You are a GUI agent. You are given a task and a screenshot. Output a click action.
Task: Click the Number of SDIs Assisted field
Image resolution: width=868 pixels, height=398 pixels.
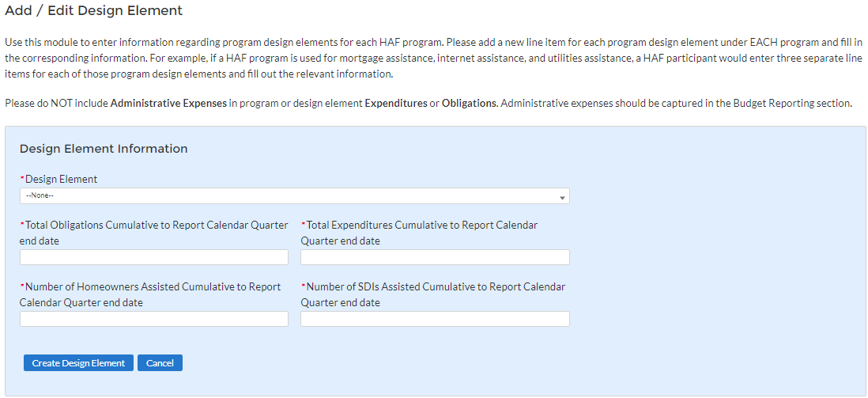(435, 319)
